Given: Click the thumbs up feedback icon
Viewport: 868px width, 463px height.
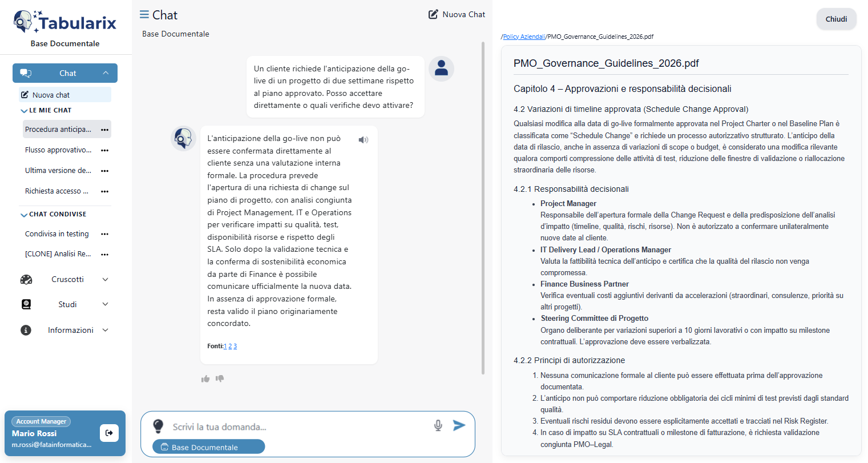Looking at the screenshot, I should point(205,379).
